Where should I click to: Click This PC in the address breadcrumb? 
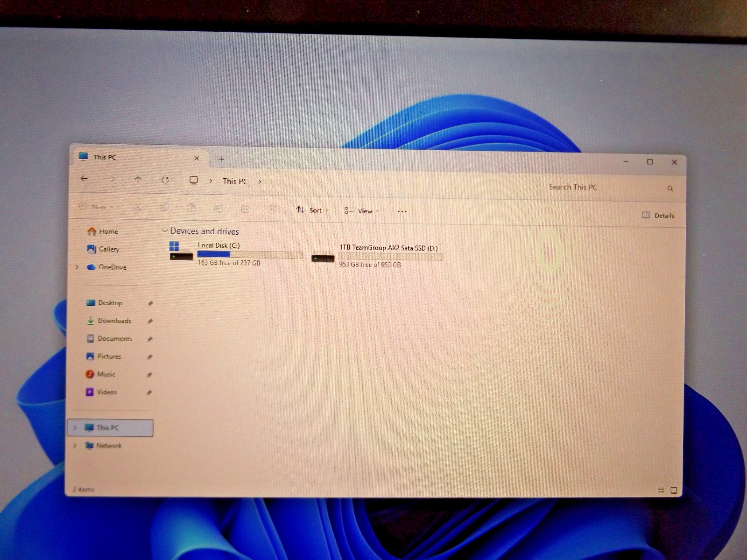(235, 181)
